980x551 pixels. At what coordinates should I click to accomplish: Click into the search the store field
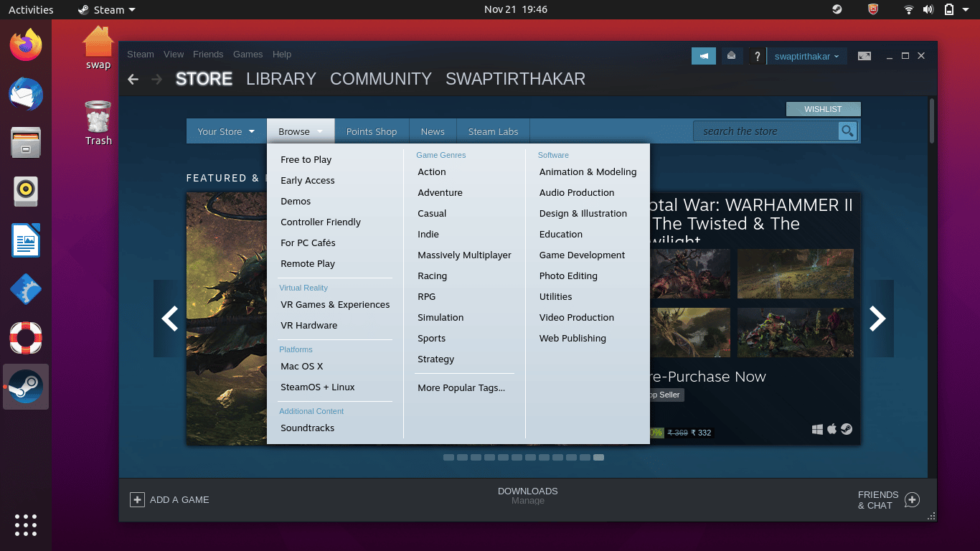coord(765,131)
